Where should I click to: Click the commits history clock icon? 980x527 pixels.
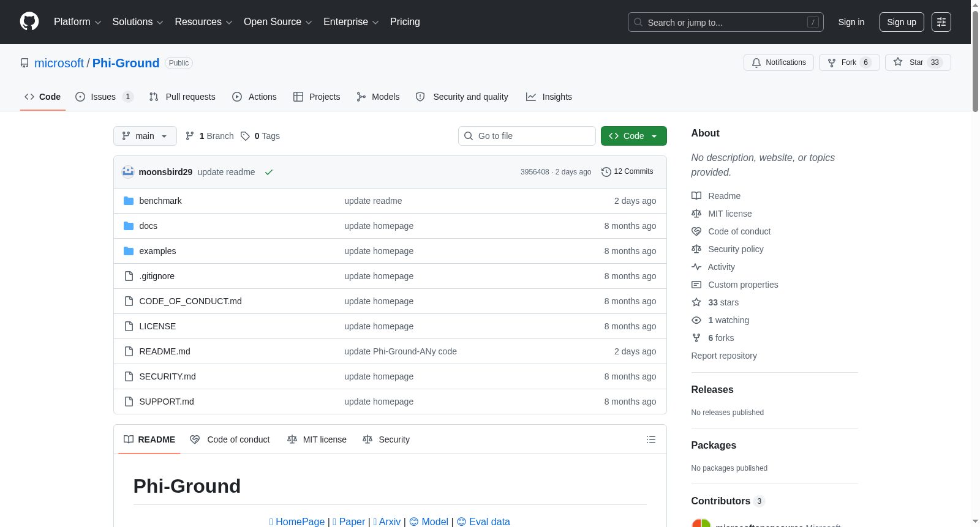pyautogui.click(x=606, y=172)
